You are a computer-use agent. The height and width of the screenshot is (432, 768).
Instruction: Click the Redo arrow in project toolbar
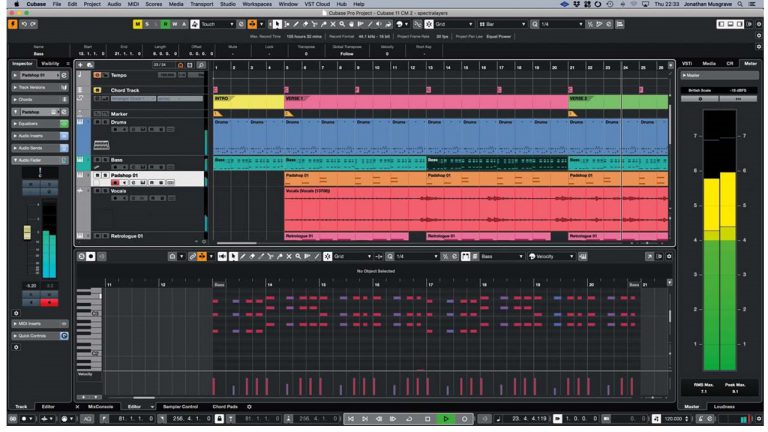click(x=33, y=24)
